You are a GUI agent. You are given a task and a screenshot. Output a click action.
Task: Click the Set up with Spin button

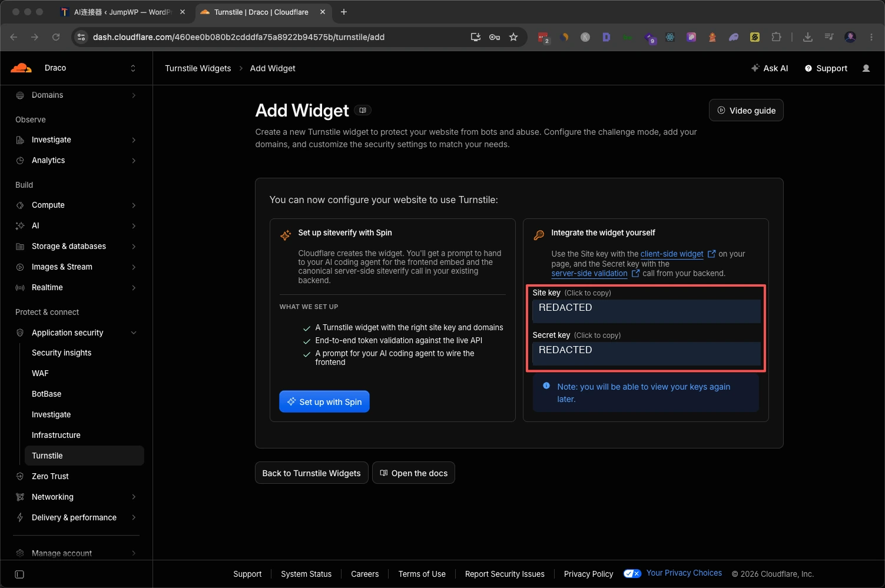(x=324, y=401)
